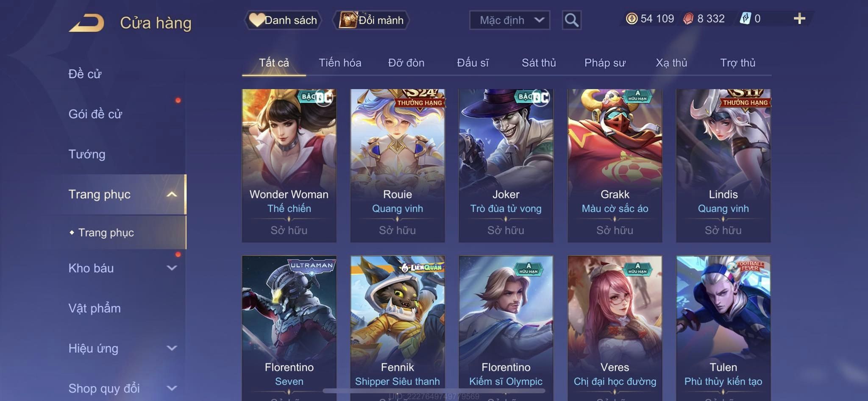Tap the plus icon to add currency
Image resolution: width=868 pixels, height=401 pixels.
pos(799,19)
